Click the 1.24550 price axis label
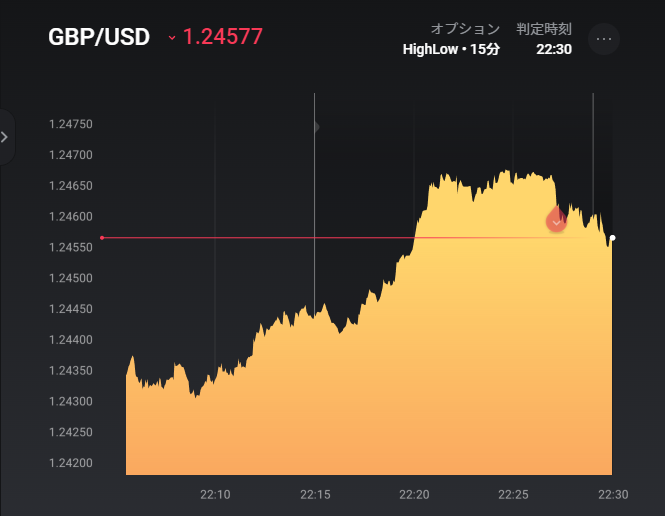Image resolution: width=665 pixels, height=516 pixels. tap(71, 247)
